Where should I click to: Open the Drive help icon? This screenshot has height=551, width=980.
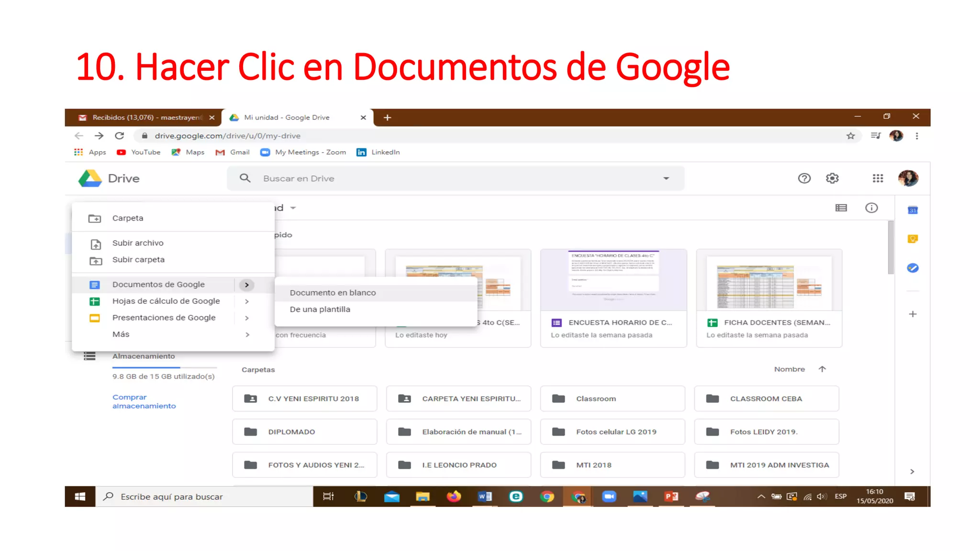click(804, 178)
